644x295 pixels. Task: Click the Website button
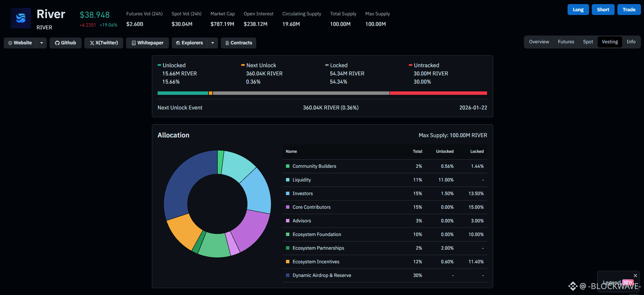click(x=20, y=43)
